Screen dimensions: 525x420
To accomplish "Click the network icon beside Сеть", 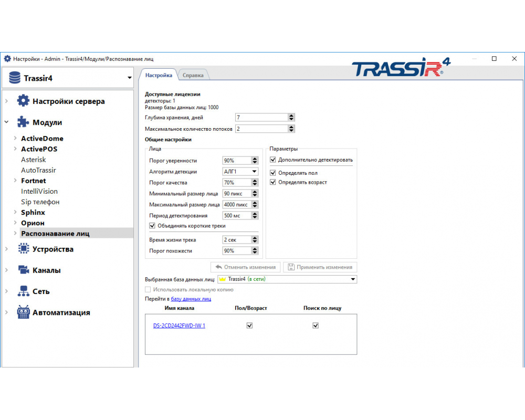I will tap(24, 291).
